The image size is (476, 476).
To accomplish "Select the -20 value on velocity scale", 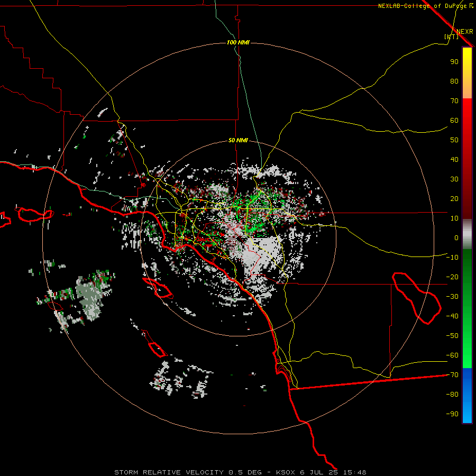I will click(452, 277).
